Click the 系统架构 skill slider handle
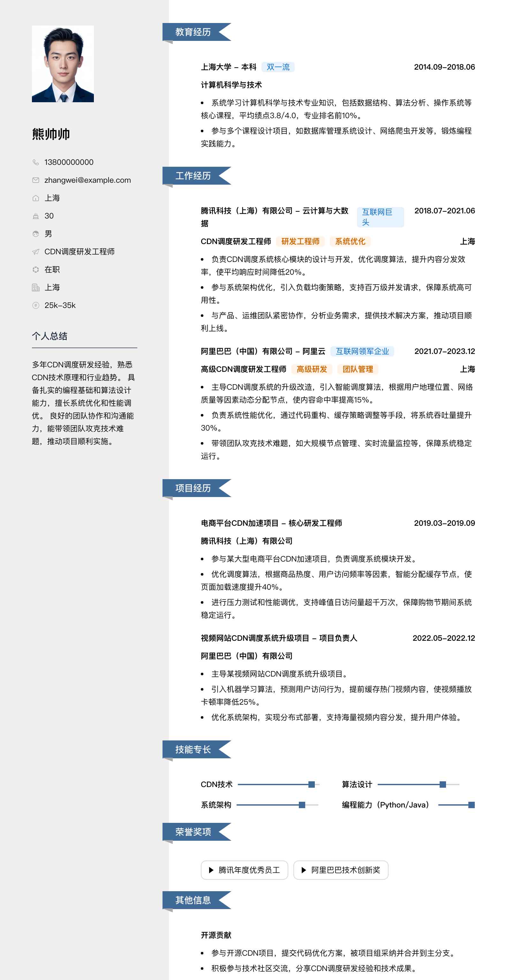 302,805
